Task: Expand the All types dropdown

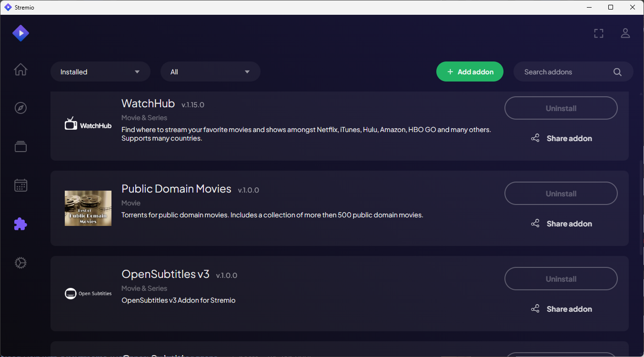Action: (210, 72)
